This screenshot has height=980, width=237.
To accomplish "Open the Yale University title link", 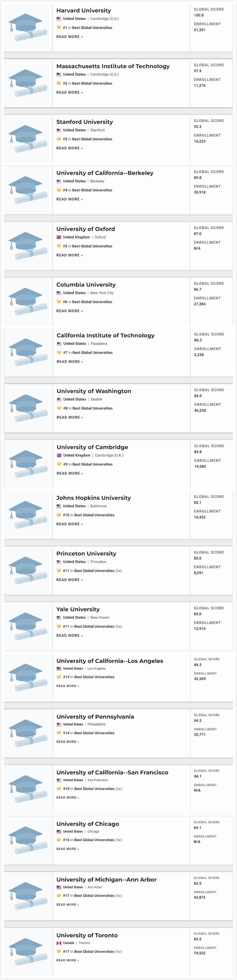I will (78, 609).
